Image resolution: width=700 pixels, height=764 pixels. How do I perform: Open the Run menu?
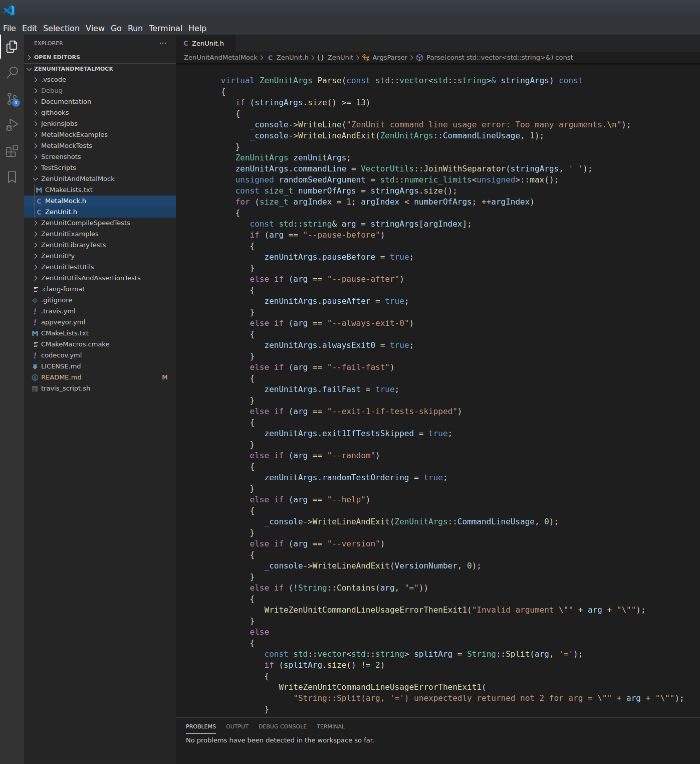tap(135, 28)
